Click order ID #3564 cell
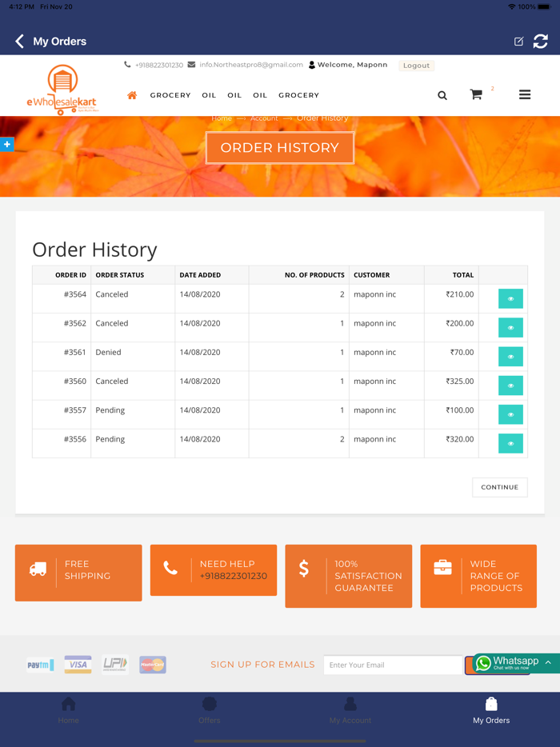The height and width of the screenshot is (747, 560). point(62,298)
